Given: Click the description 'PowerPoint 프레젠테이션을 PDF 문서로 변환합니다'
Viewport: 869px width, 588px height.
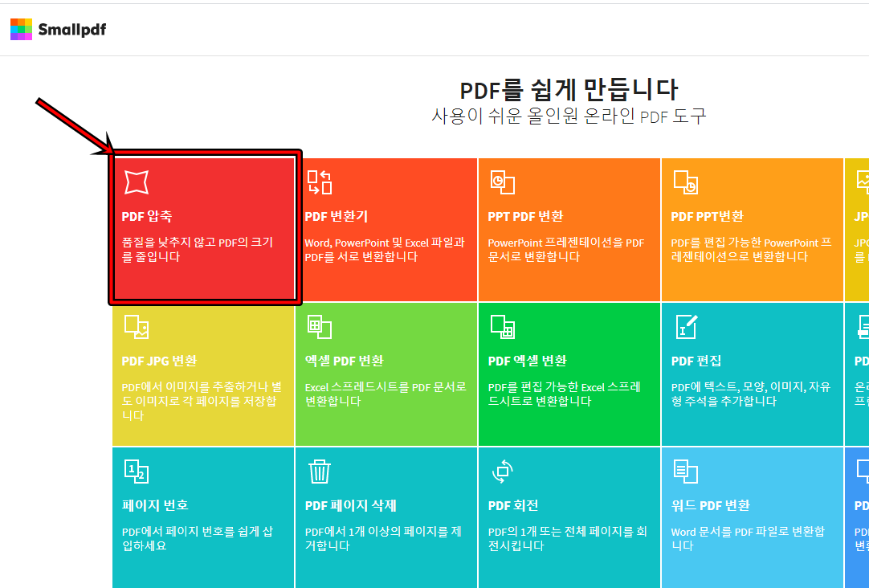Looking at the screenshot, I should pos(566,249).
